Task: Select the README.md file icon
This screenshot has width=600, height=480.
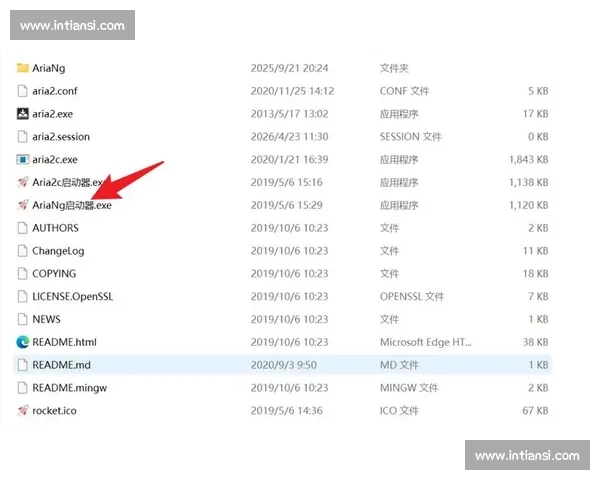Action: (x=23, y=365)
